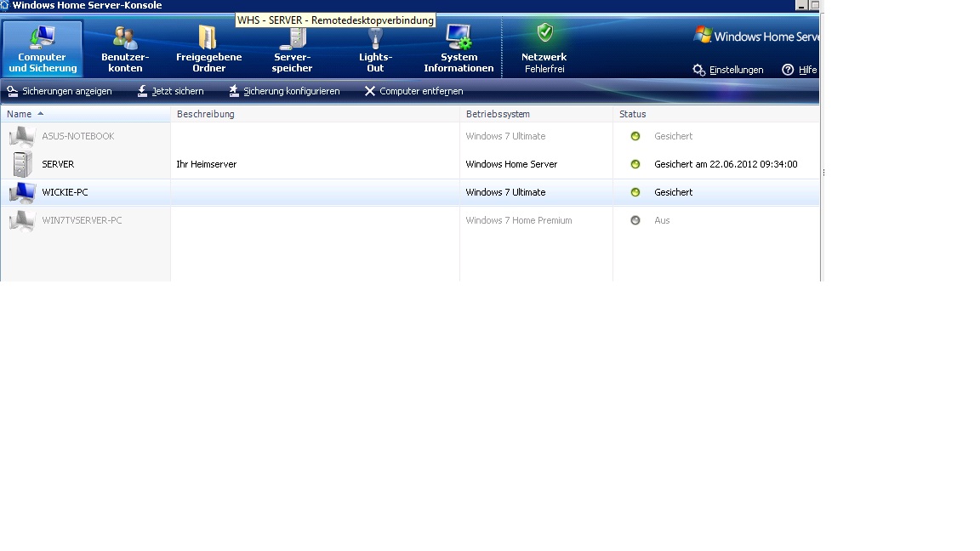Minimize the Windows Home Server-Konsole window
Screen dimensions: 980x551
pos(801,6)
